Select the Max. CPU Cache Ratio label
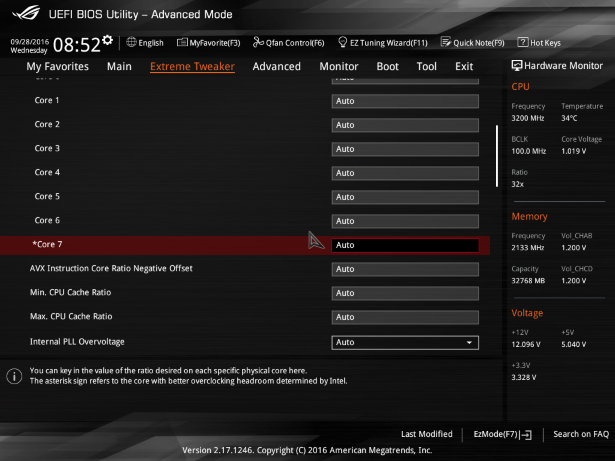615x461 pixels. pyautogui.click(x=71, y=316)
